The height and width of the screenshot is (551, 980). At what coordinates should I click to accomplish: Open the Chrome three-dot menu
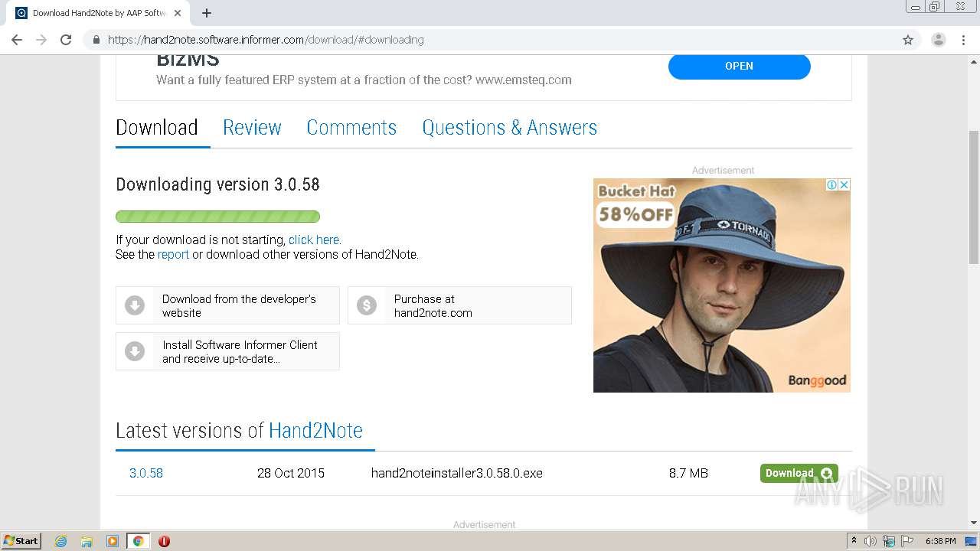(x=963, y=40)
